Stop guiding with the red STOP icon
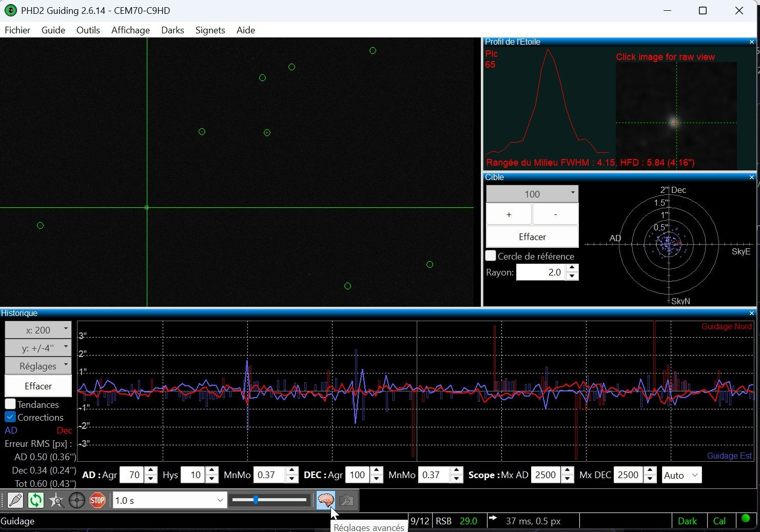 [98, 500]
